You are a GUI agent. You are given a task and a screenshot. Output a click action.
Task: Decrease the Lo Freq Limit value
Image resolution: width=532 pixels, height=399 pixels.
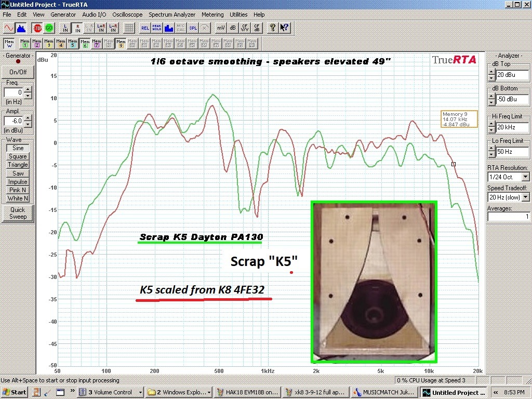coord(491,155)
